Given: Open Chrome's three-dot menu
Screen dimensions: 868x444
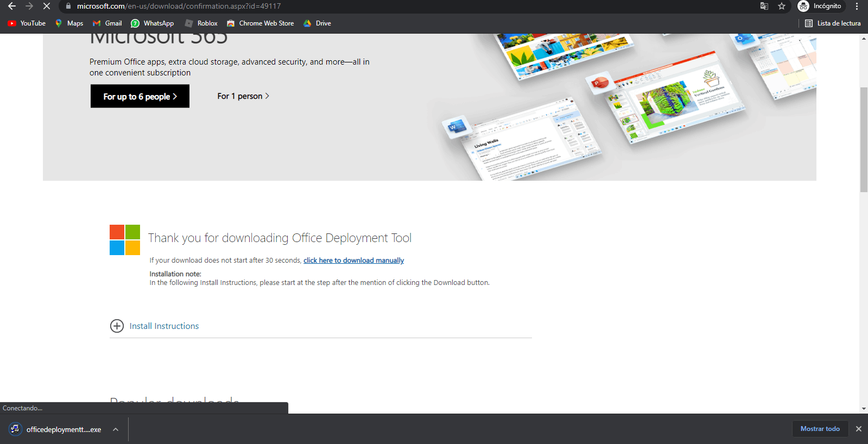Looking at the screenshot, I should [857, 6].
